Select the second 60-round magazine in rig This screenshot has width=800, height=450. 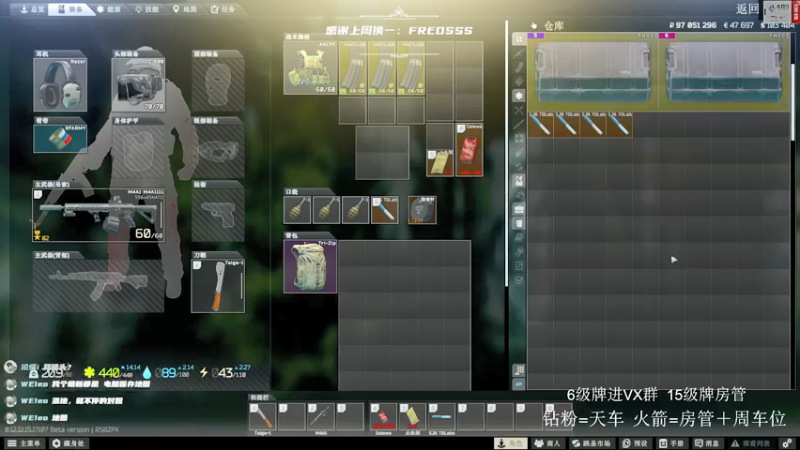pyautogui.click(x=382, y=68)
